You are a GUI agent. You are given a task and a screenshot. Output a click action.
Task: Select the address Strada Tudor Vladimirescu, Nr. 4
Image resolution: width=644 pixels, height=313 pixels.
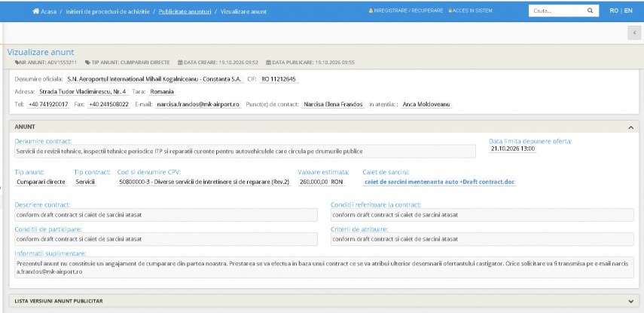(83, 92)
